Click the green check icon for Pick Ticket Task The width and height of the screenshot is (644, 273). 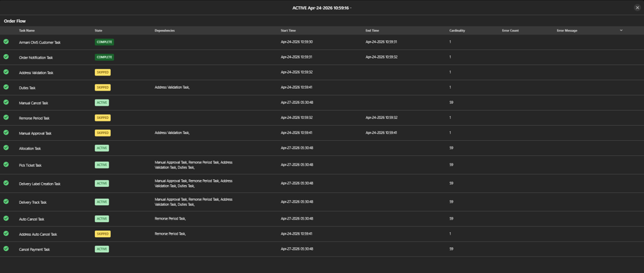[6, 165]
